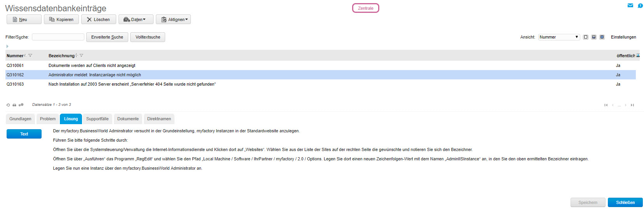
Task: Click the Nummer column sort arrow
Action: pos(26,55)
